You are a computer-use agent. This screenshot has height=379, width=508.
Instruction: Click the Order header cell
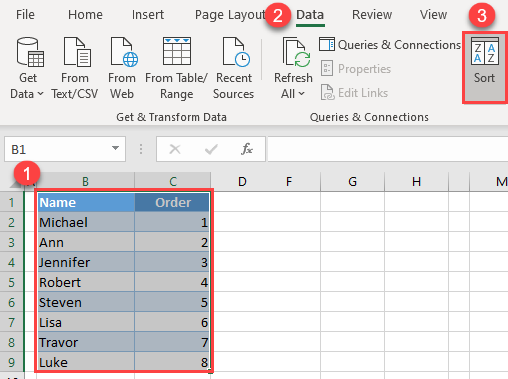click(172, 202)
